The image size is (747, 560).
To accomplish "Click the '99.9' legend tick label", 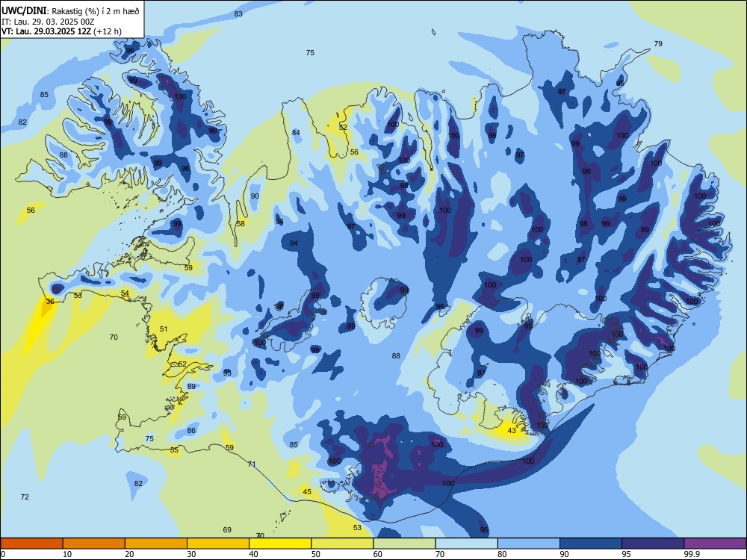I will [691, 554].
